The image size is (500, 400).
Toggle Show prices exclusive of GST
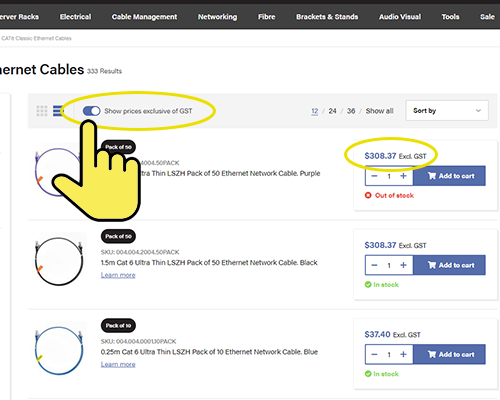click(91, 111)
